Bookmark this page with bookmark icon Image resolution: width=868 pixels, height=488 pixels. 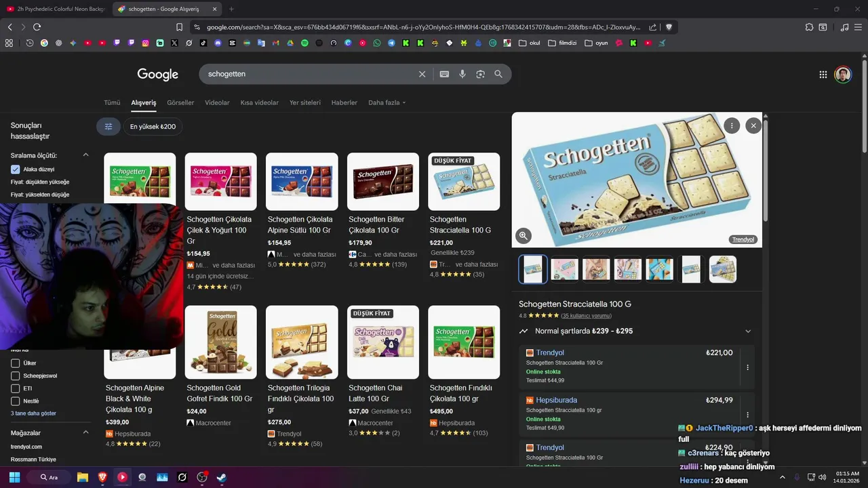pos(179,27)
